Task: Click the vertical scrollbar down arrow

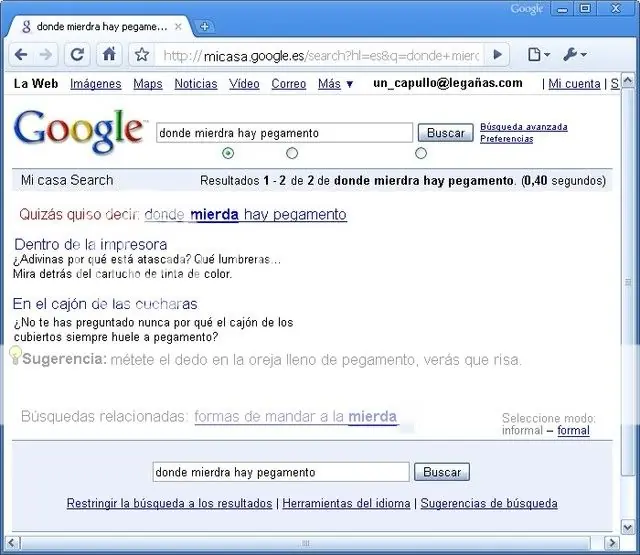Action: (x=628, y=527)
